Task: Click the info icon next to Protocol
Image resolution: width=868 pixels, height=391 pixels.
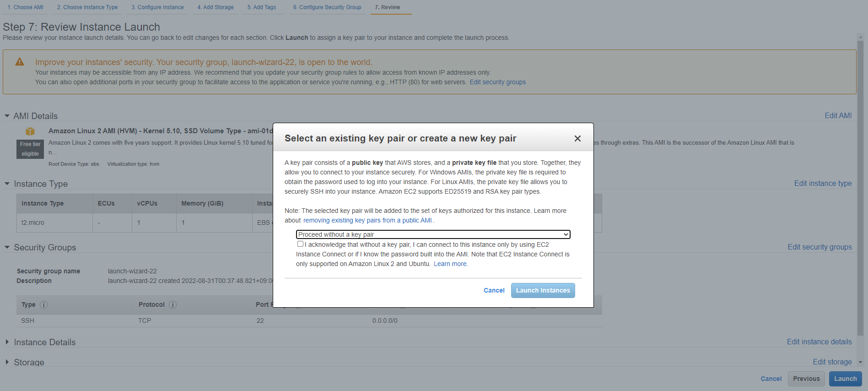Action: [x=173, y=304]
